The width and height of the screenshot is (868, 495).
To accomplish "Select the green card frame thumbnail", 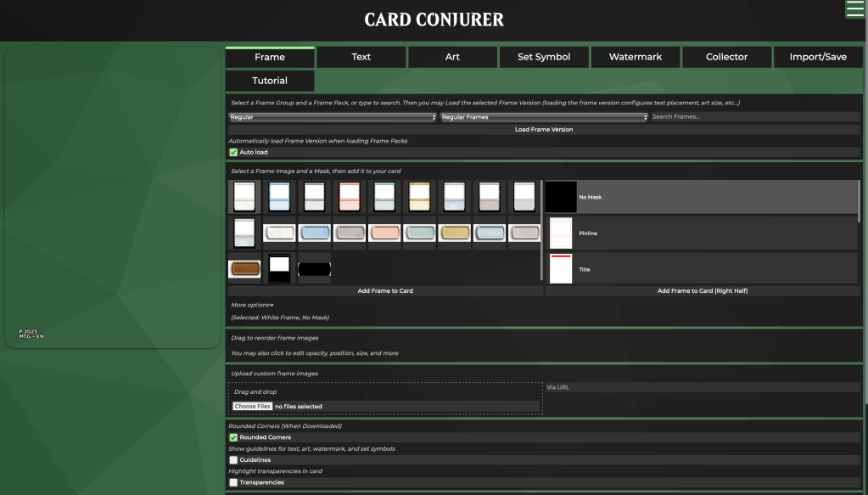I will pos(384,196).
